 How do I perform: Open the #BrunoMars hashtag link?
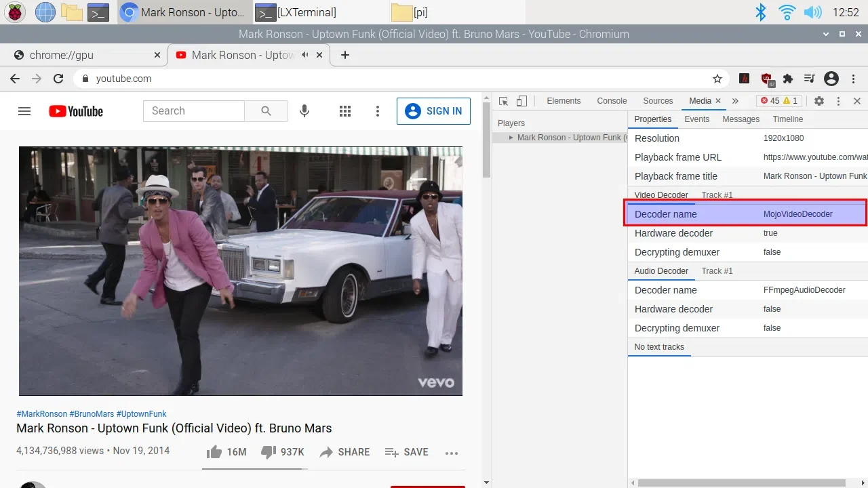92,413
